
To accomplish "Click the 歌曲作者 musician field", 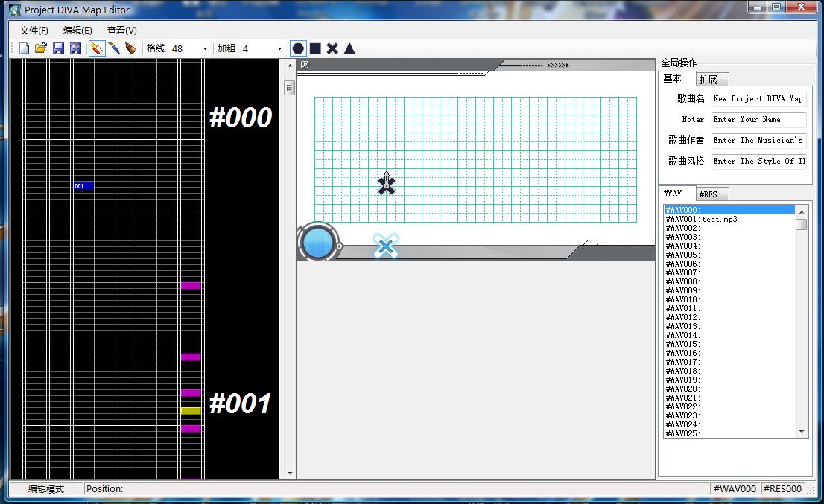I will (758, 140).
